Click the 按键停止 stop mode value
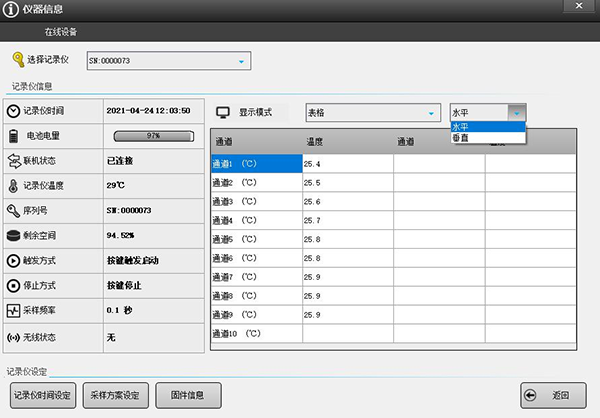 [124, 286]
